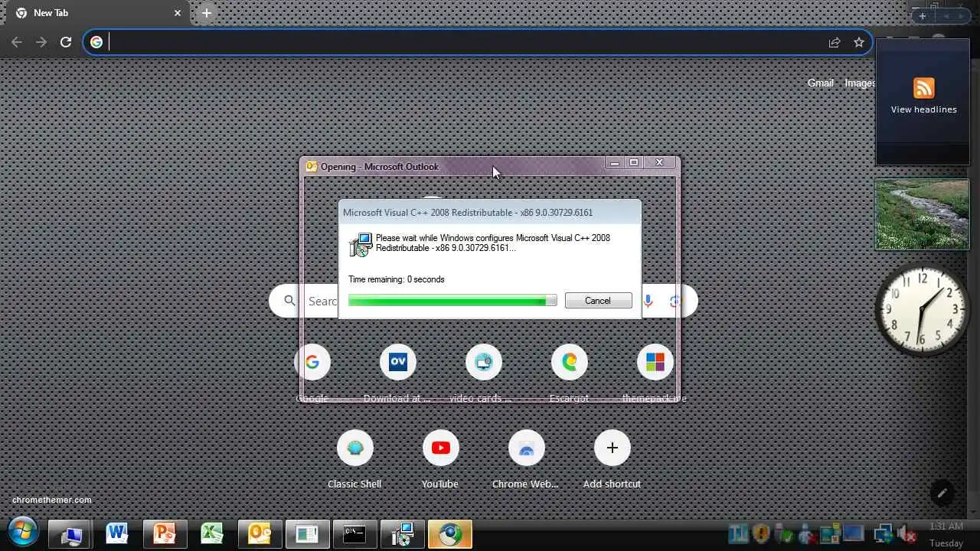Screen dimensions: 980x551
Task: Switch to Outlook in the taskbar
Action: pos(260,534)
